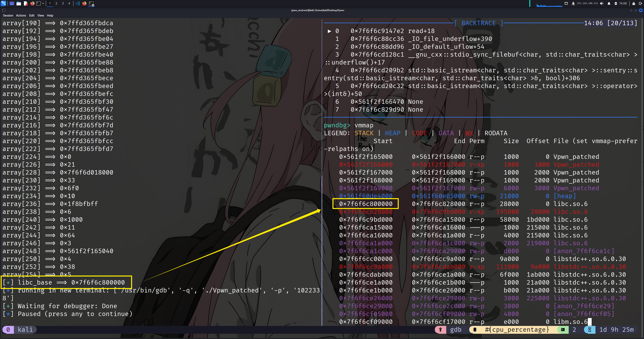The height and width of the screenshot is (339, 644).
Task: Click the green terminal icon in tmux status
Action: click(563, 330)
